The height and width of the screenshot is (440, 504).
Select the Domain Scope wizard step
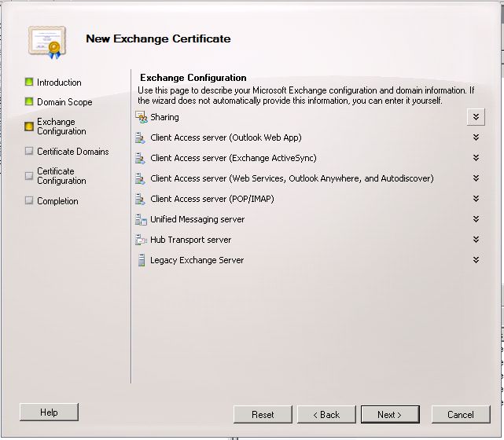click(64, 102)
